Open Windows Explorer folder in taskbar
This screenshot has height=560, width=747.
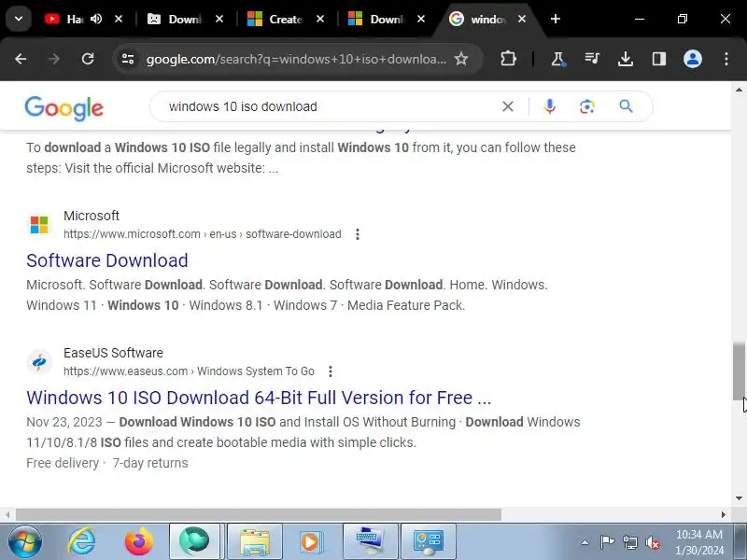pyautogui.click(x=255, y=542)
